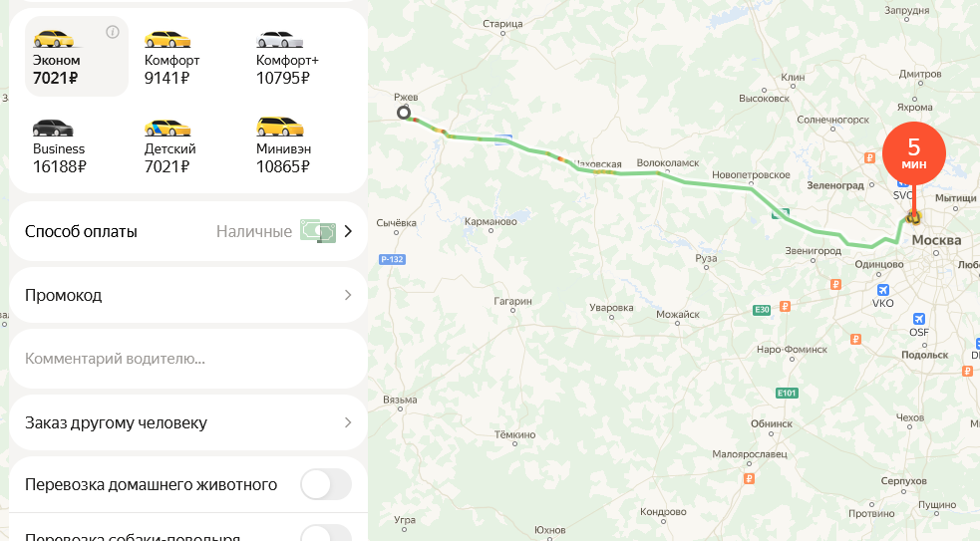Click the 5 мин pickup time pin
This screenshot has width=980, height=541.
tap(914, 153)
